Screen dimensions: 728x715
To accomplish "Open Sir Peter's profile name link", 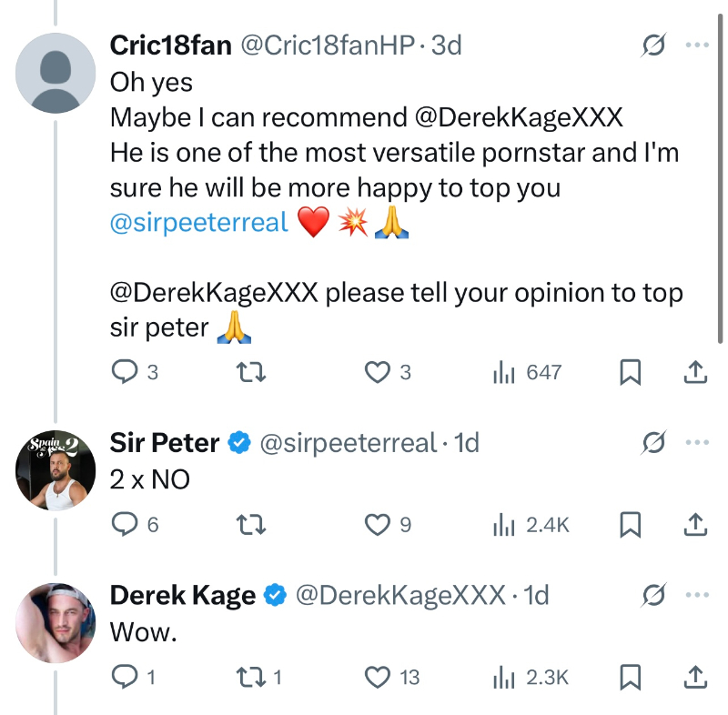I will (165, 443).
